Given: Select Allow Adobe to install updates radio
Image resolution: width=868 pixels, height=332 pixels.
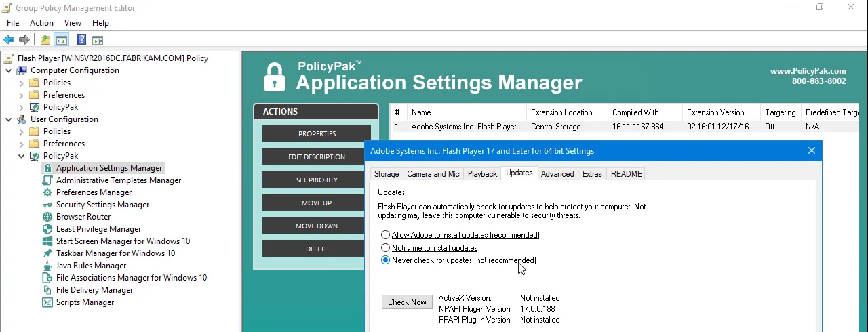Looking at the screenshot, I should pyautogui.click(x=386, y=235).
